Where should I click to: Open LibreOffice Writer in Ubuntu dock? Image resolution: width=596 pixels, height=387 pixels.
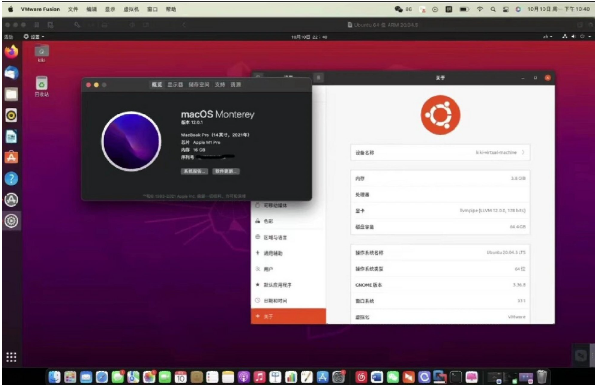11,136
